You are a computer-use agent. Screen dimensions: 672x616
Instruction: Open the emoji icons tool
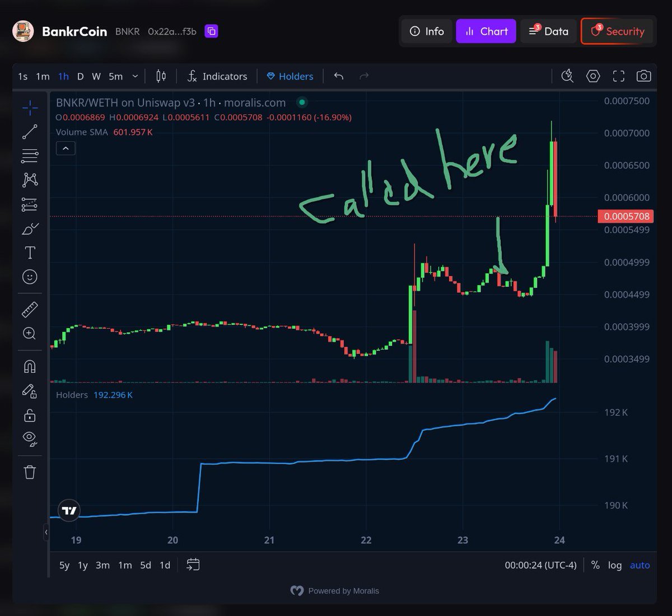(30, 277)
